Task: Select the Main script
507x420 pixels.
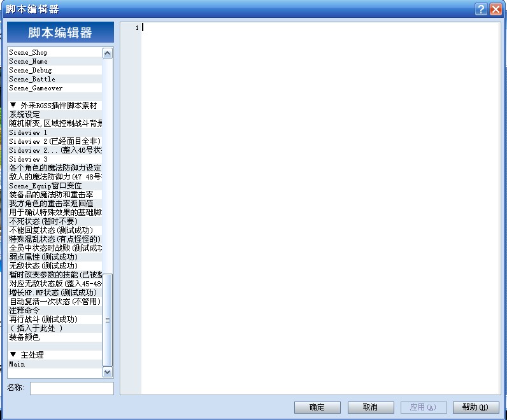Action: [55, 364]
